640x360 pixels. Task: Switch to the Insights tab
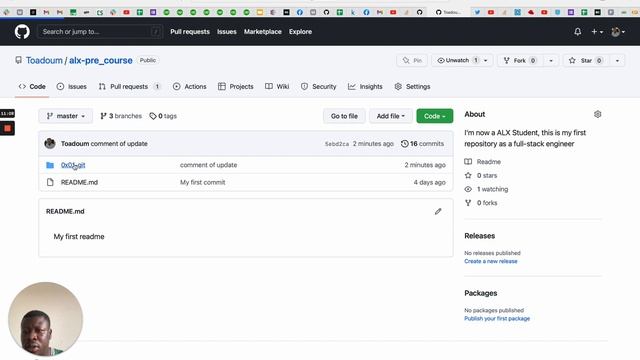(365, 87)
